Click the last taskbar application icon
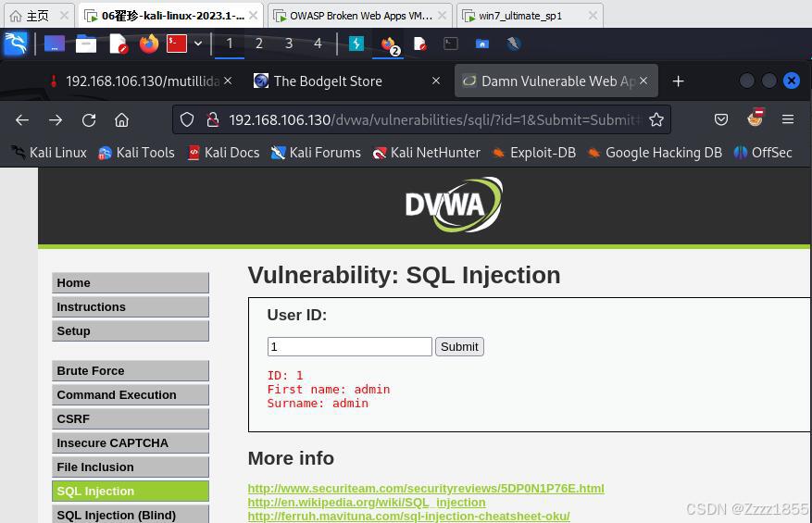This screenshot has height=523, width=812. (513, 44)
